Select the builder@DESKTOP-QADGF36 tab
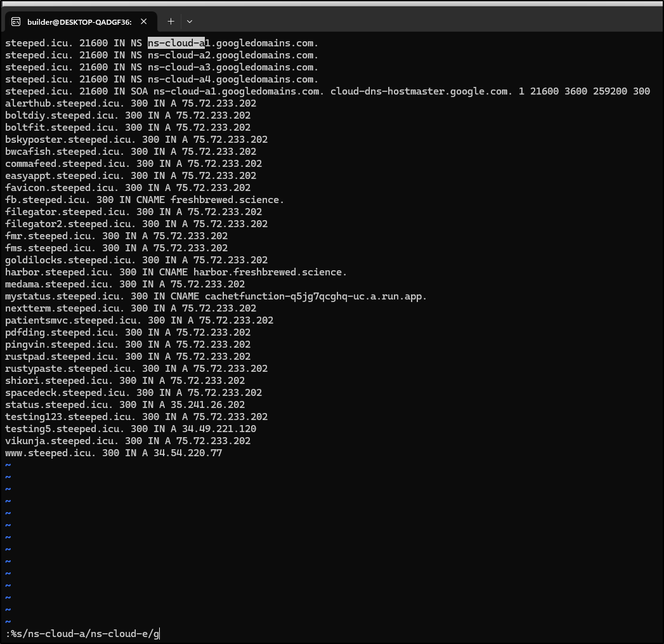The height and width of the screenshot is (644, 664). coord(79,22)
